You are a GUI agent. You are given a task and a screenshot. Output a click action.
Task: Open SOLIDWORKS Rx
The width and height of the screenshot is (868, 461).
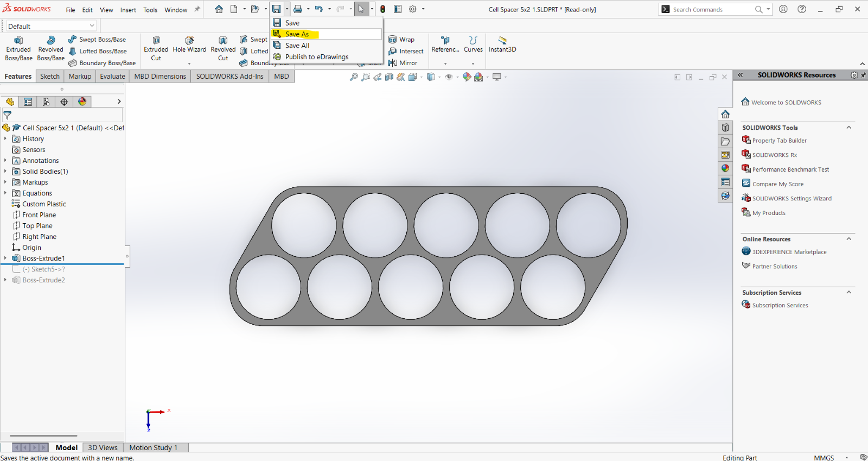(774, 155)
